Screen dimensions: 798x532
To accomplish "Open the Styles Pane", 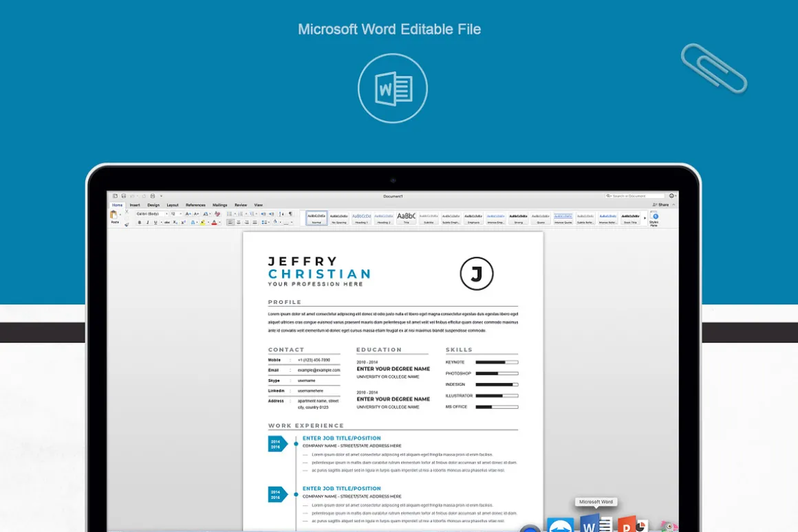I will tap(654, 219).
